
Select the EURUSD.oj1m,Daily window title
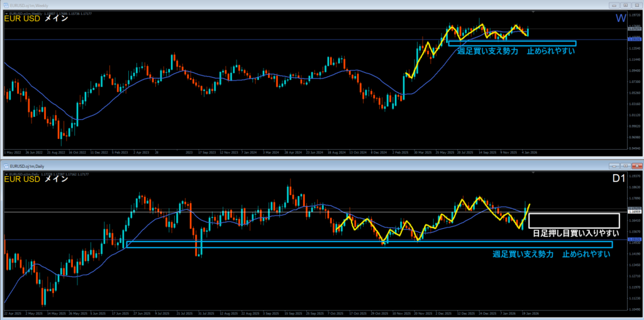coord(26,165)
